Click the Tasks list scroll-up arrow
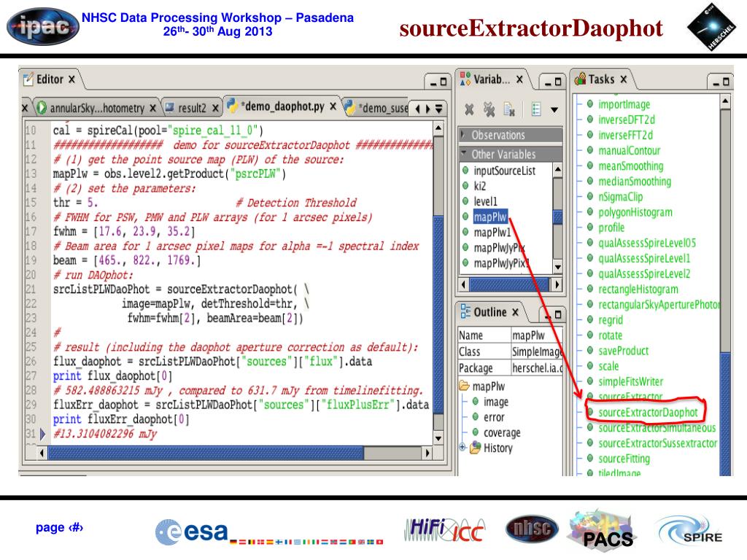This screenshot has height=560, width=747. coord(725,101)
